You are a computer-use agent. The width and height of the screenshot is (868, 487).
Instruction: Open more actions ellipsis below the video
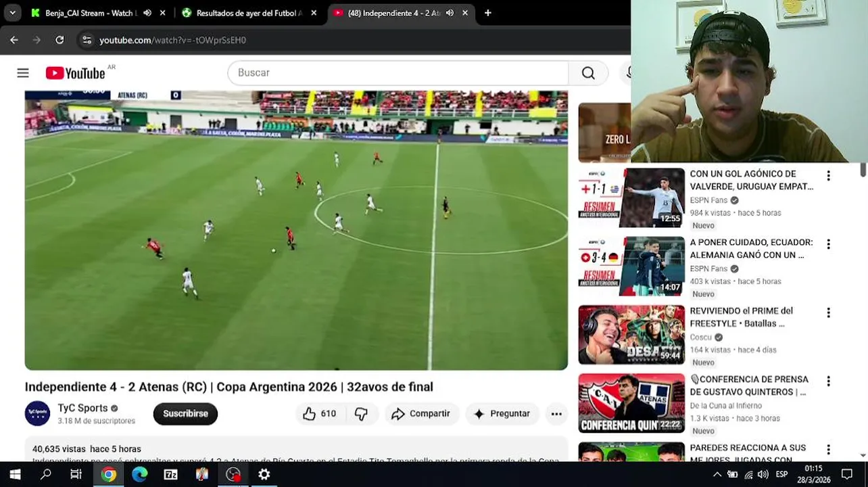(x=556, y=414)
